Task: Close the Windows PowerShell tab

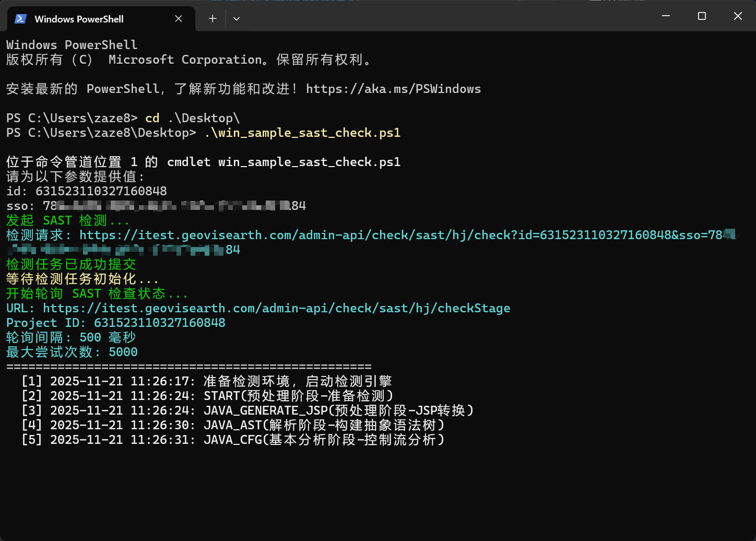Action: [x=179, y=19]
